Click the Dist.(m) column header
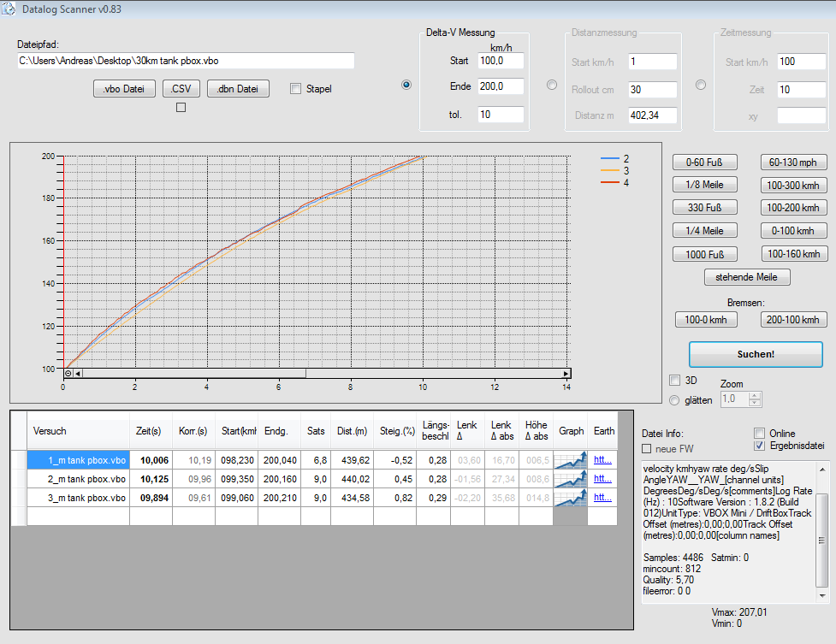 (x=351, y=431)
